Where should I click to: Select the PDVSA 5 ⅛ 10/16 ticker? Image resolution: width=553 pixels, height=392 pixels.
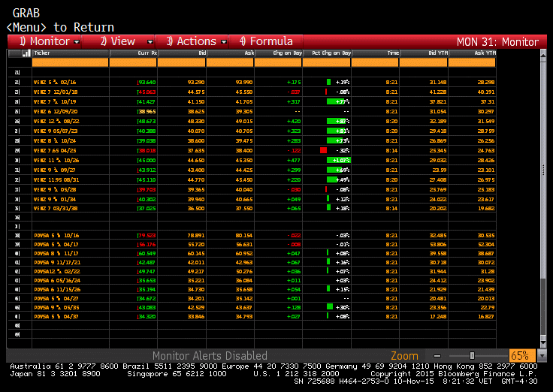(x=56, y=236)
